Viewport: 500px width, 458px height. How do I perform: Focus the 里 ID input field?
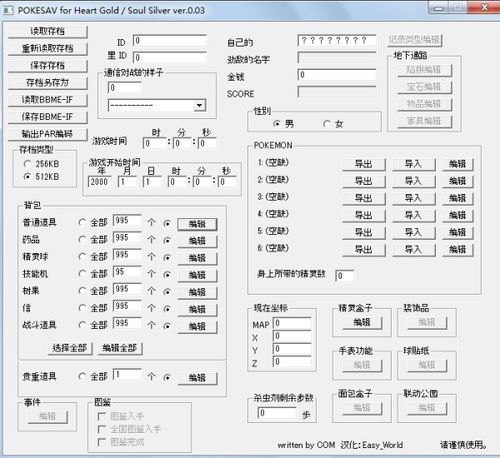point(169,57)
